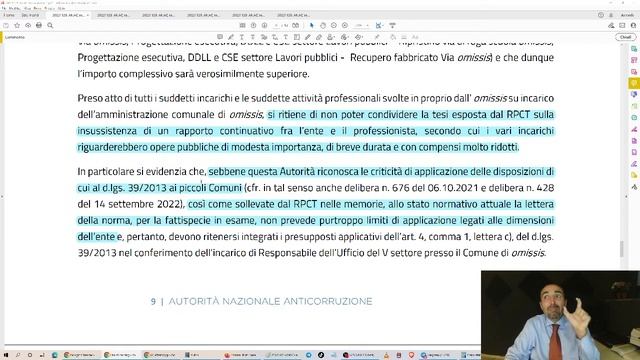The height and width of the screenshot is (360, 640).
Task: Choose the hand pan tool
Action: pos(323,25)
